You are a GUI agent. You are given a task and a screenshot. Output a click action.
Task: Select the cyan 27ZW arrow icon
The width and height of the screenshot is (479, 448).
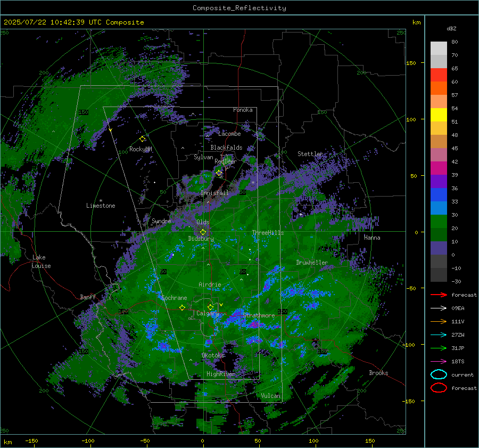tap(439, 335)
